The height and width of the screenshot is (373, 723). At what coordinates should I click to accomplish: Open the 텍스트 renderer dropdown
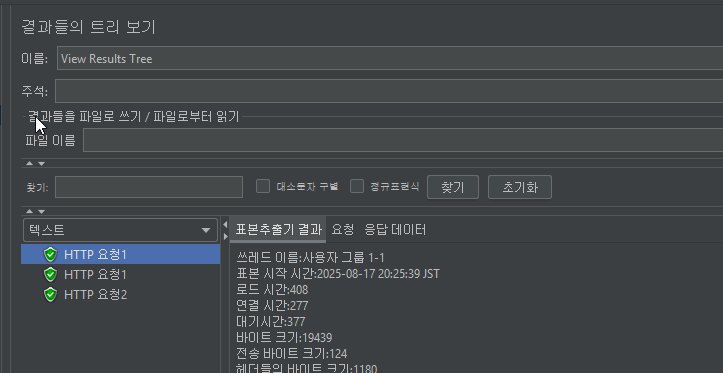pyautogui.click(x=120, y=230)
